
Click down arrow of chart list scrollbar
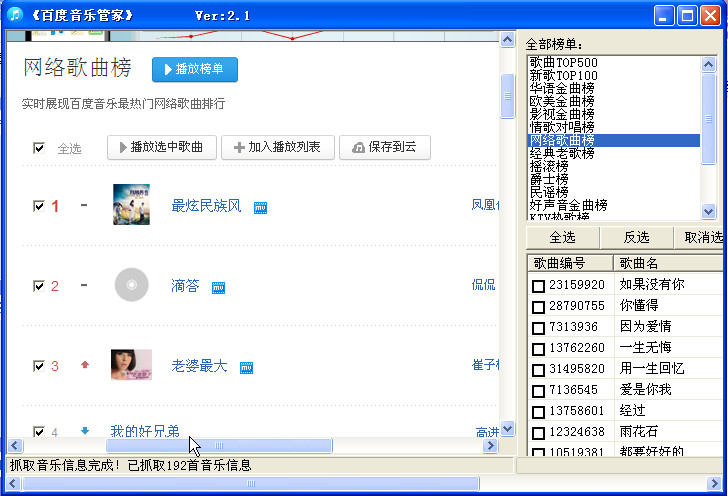click(708, 211)
